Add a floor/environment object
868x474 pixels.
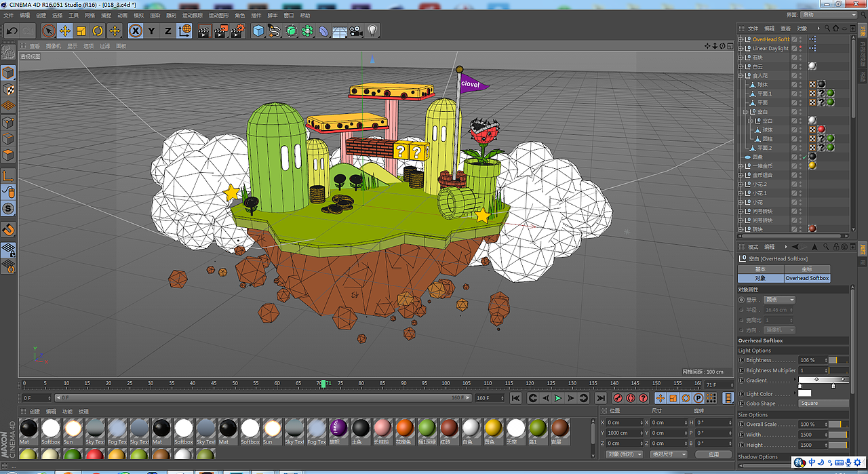tap(340, 31)
